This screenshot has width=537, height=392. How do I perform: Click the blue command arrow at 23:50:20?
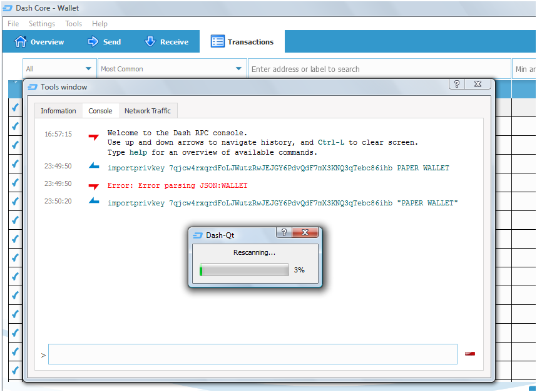(x=94, y=200)
